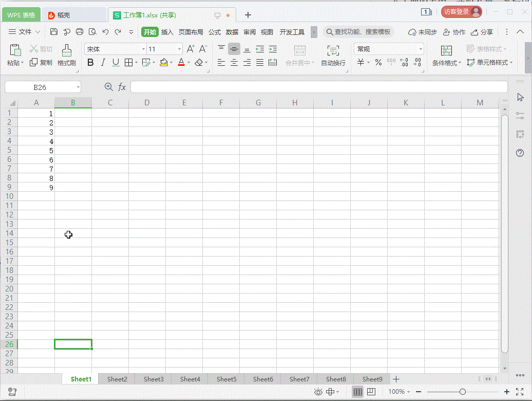532x401 pixels.
Task: Click the Redo arrow
Action: click(x=118, y=32)
